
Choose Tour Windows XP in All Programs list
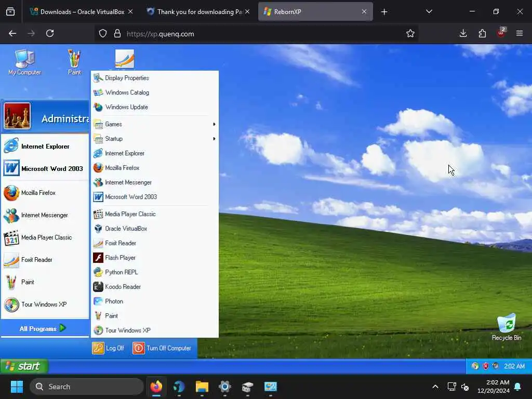point(155,330)
